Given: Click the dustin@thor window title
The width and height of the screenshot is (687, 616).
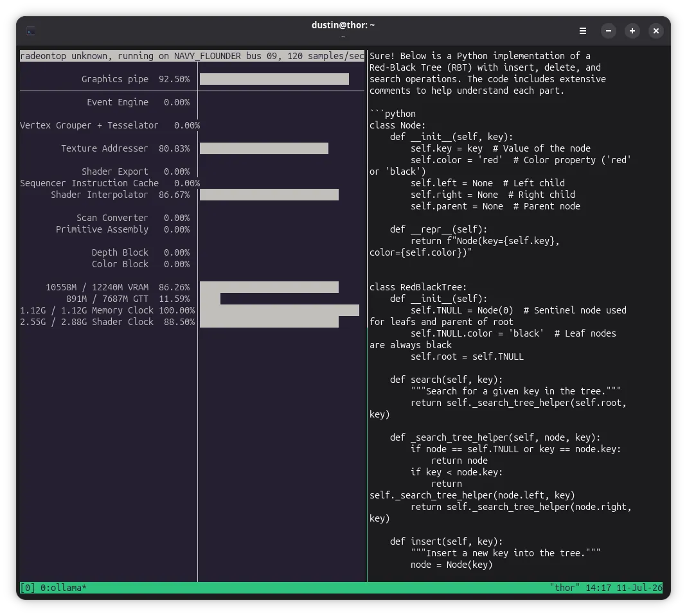Looking at the screenshot, I should coord(343,25).
